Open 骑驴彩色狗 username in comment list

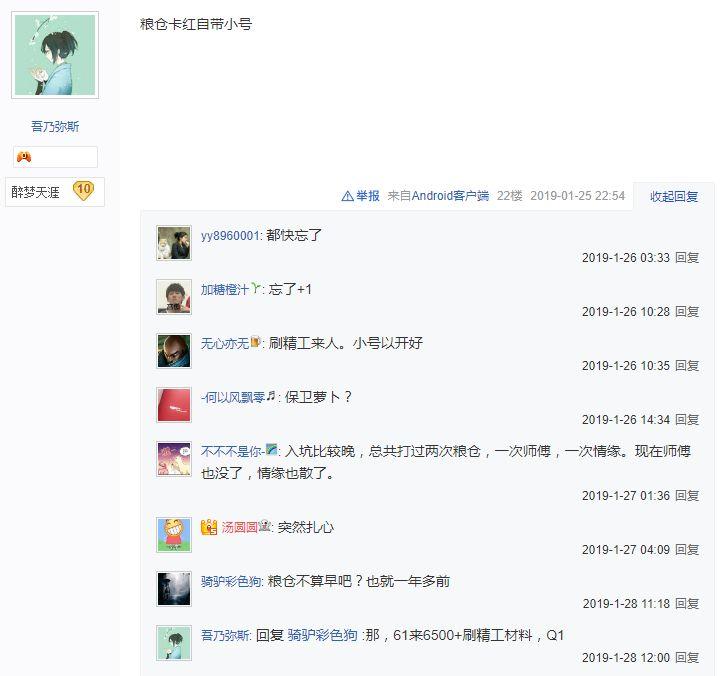coord(231,581)
